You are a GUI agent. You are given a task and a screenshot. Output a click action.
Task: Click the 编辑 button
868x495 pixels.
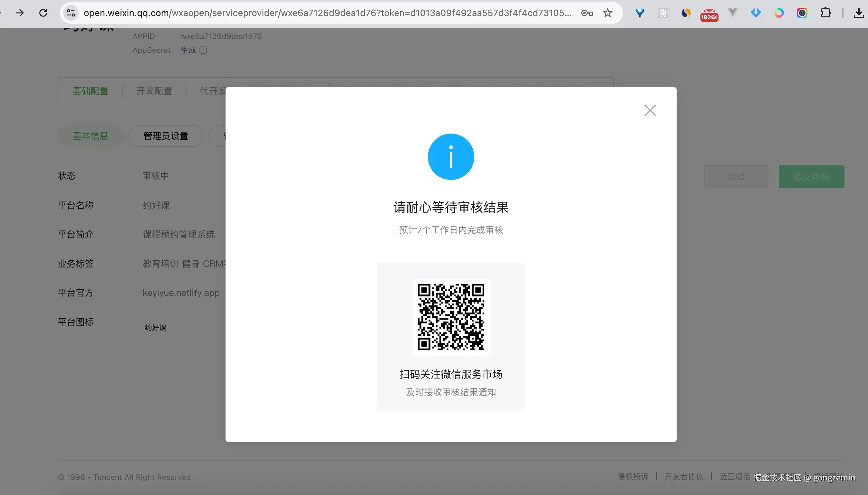point(736,176)
